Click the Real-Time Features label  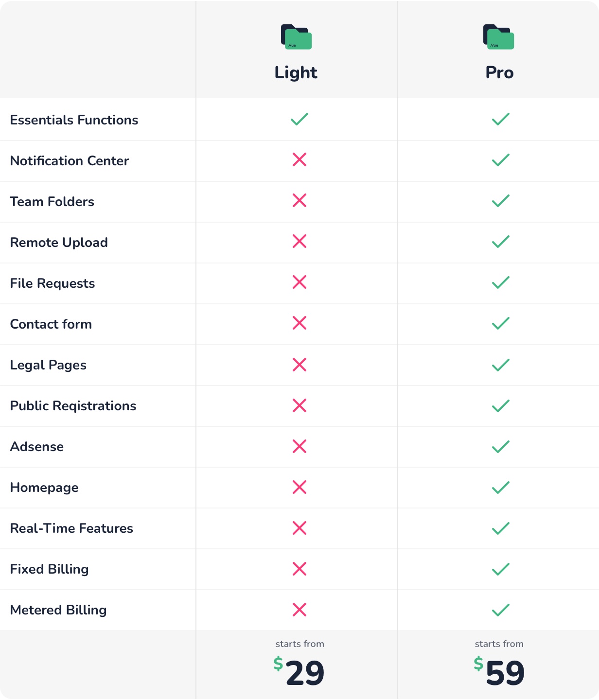tap(71, 528)
